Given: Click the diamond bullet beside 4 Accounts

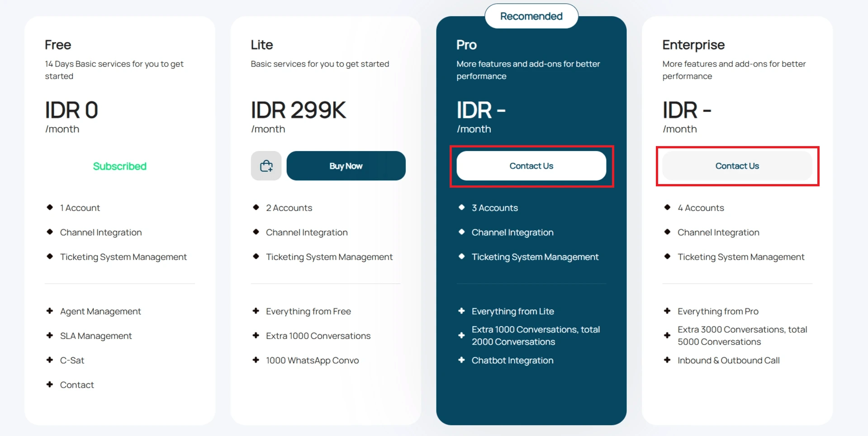Looking at the screenshot, I should 667,207.
